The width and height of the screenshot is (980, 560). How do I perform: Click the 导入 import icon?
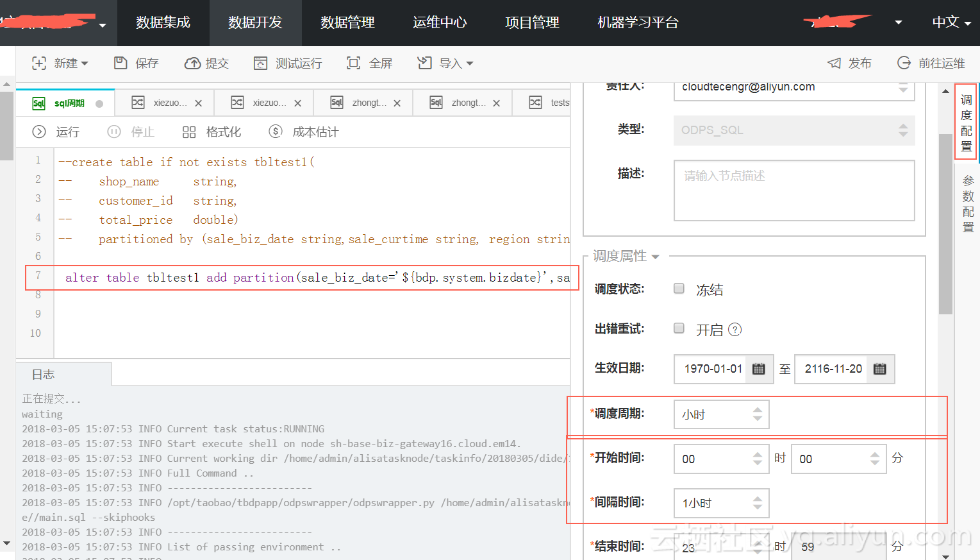[x=424, y=62]
